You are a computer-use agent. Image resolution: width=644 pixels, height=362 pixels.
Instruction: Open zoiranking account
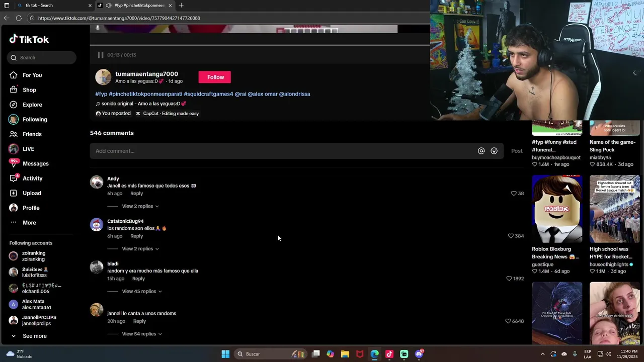(x=33, y=256)
